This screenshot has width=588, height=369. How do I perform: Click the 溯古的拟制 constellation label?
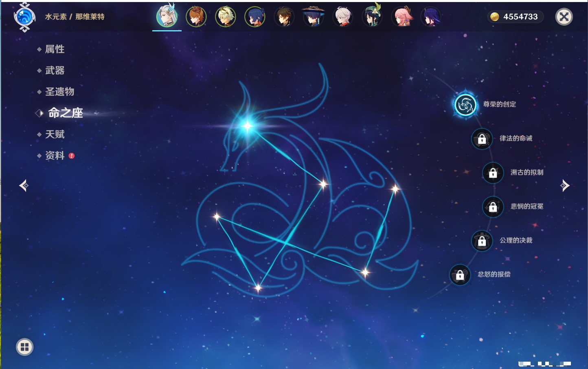pyautogui.click(x=527, y=172)
